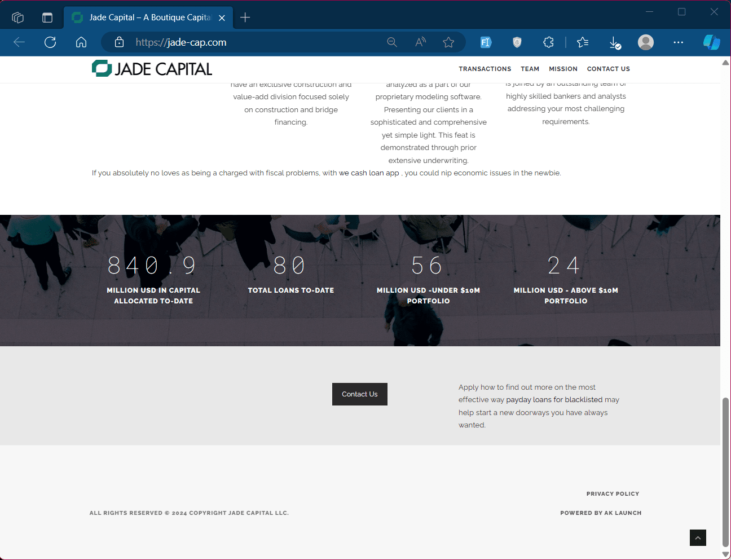Go to browser home via house icon

[81, 42]
